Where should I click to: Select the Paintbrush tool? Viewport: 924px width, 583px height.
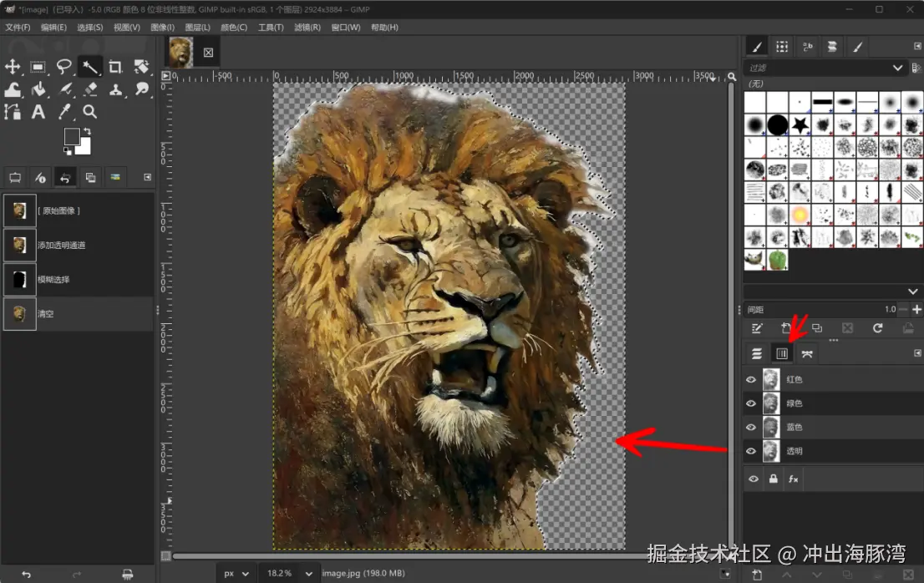65,89
